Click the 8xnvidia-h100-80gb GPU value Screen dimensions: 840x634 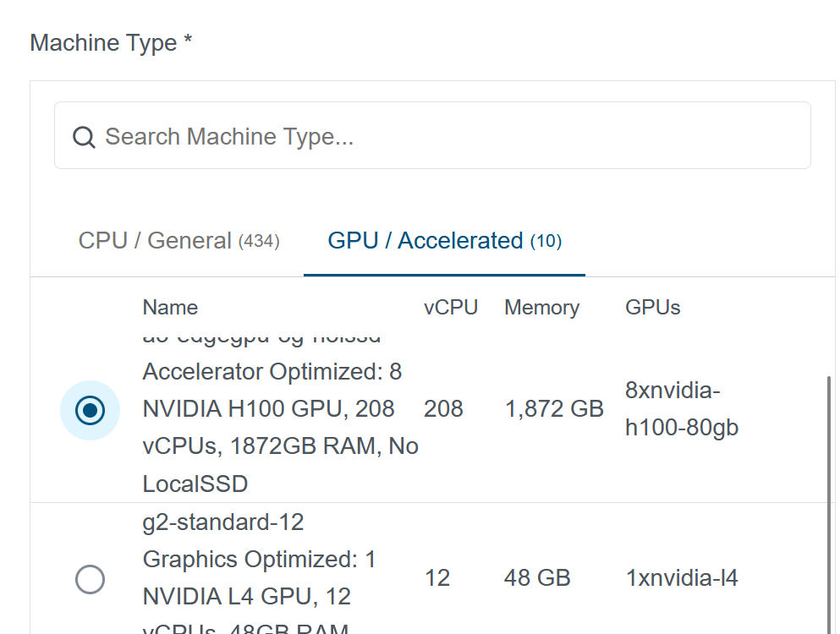(681, 409)
